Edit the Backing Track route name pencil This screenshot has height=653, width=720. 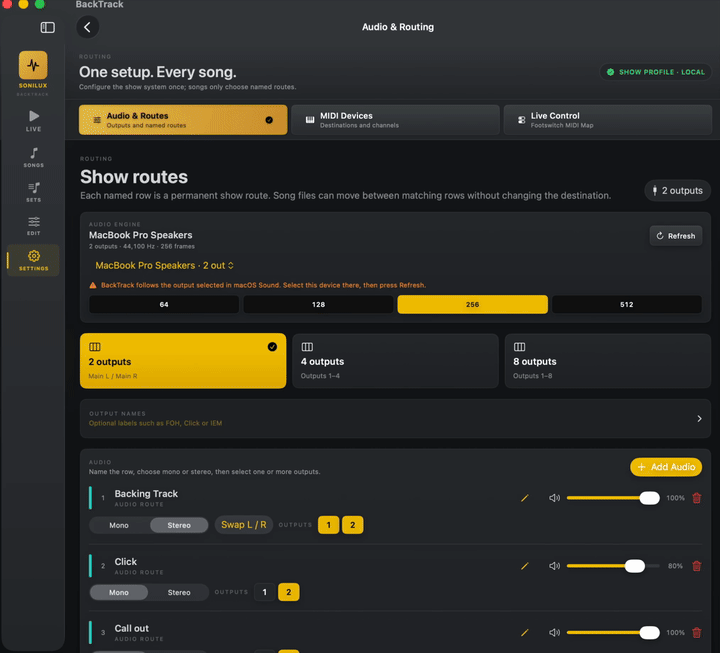pos(524,498)
